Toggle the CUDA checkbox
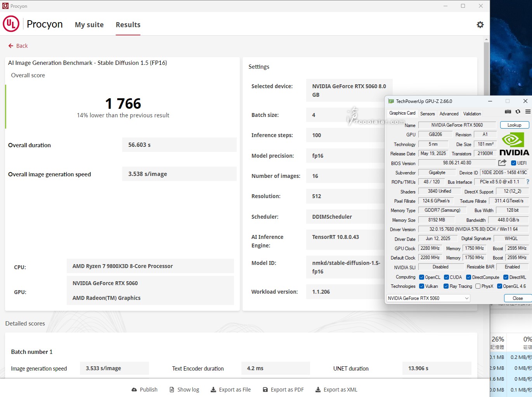Screen dimensions: 532x397 pos(446,277)
